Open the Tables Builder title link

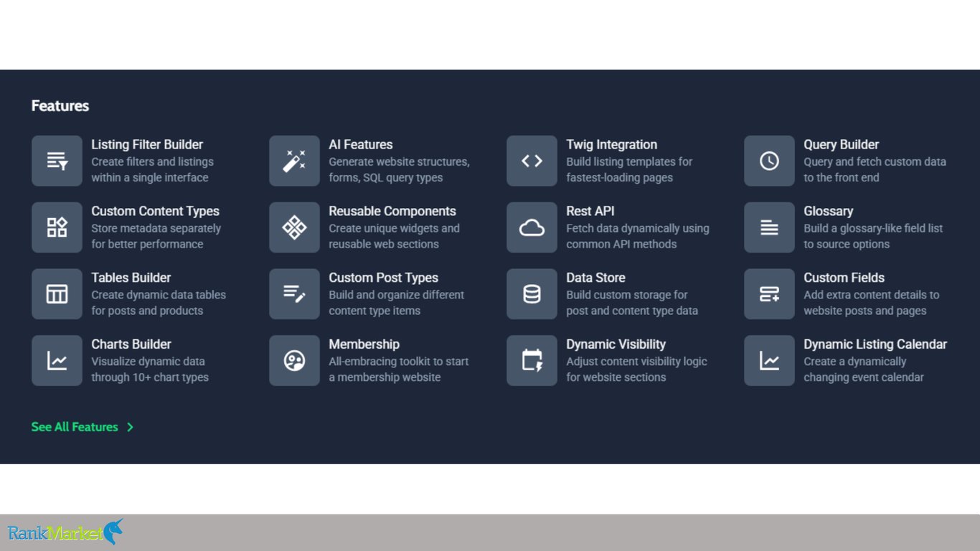tap(131, 278)
